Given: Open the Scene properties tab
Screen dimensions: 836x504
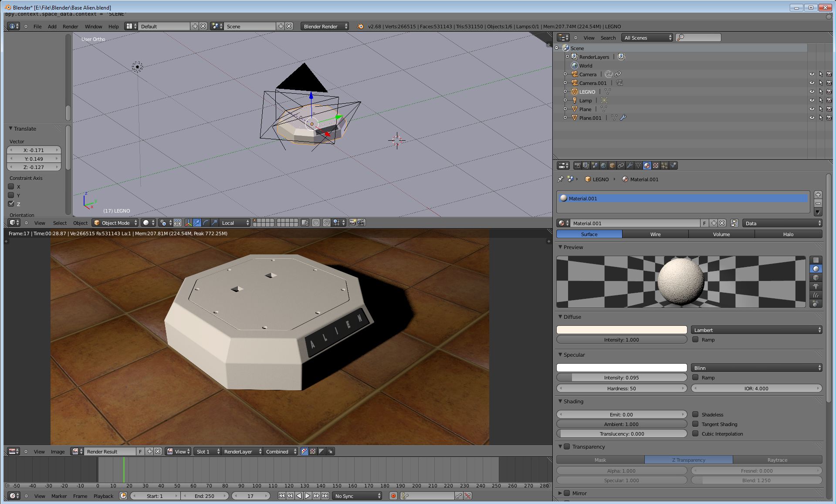Looking at the screenshot, I should pos(595,166).
